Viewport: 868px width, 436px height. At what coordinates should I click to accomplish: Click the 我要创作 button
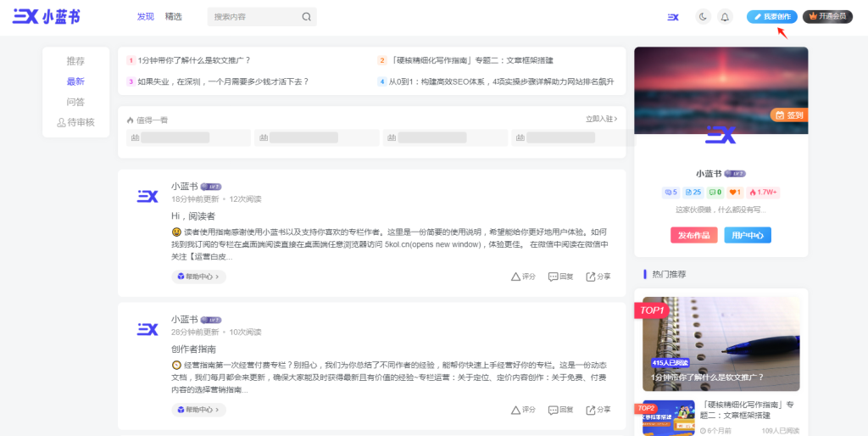tap(771, 17)
